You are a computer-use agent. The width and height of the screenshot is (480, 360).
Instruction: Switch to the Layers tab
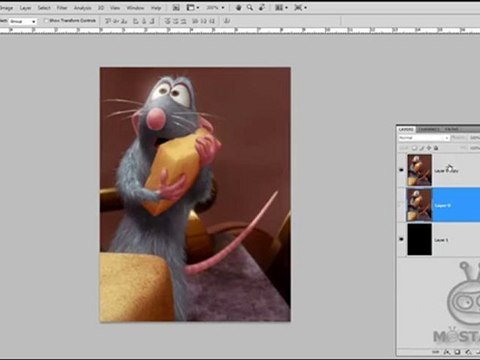406,129
